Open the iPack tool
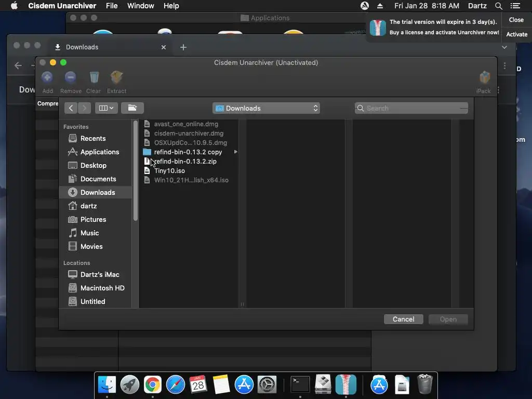532x399 pixels. coord(485,78)
